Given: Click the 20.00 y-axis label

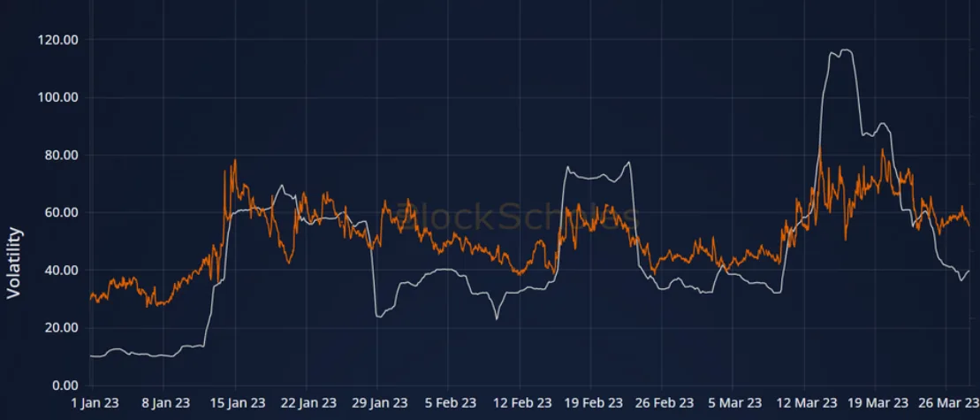Looking at the screenshot, I should pyautogui.click(x=62, y=327).
